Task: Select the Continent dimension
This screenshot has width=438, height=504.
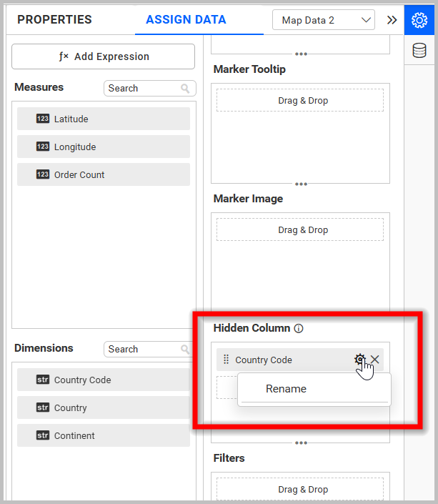Action: click(x=103, y=435)
